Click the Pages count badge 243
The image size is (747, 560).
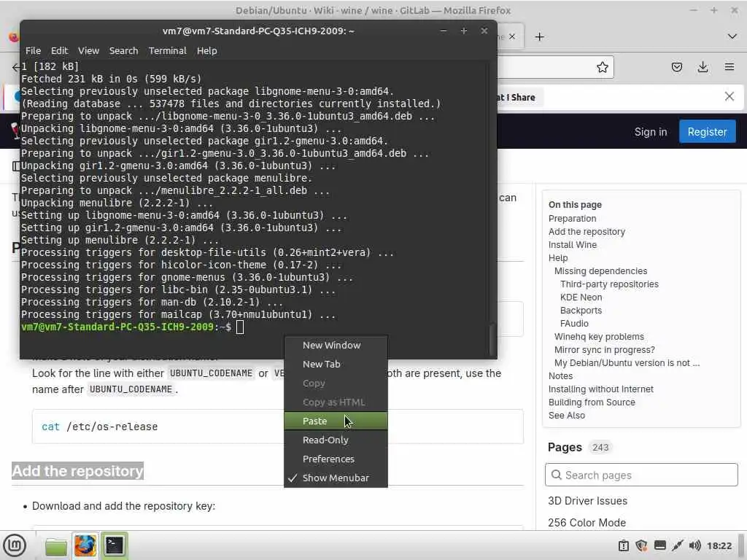pyautogui.click(x=600, y=447)
